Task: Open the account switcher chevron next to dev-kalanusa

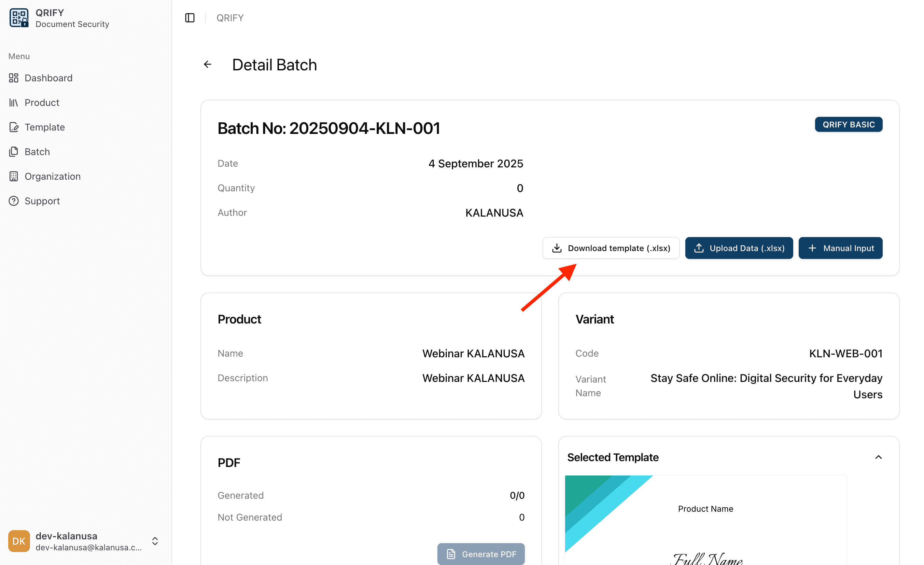Action: coord(155,541)
